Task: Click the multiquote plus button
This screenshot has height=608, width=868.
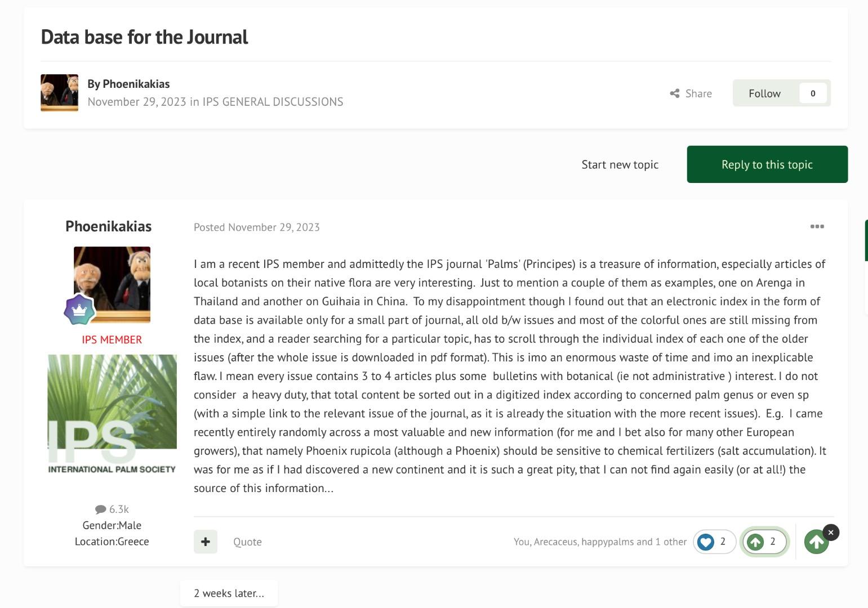Action: 206,542
